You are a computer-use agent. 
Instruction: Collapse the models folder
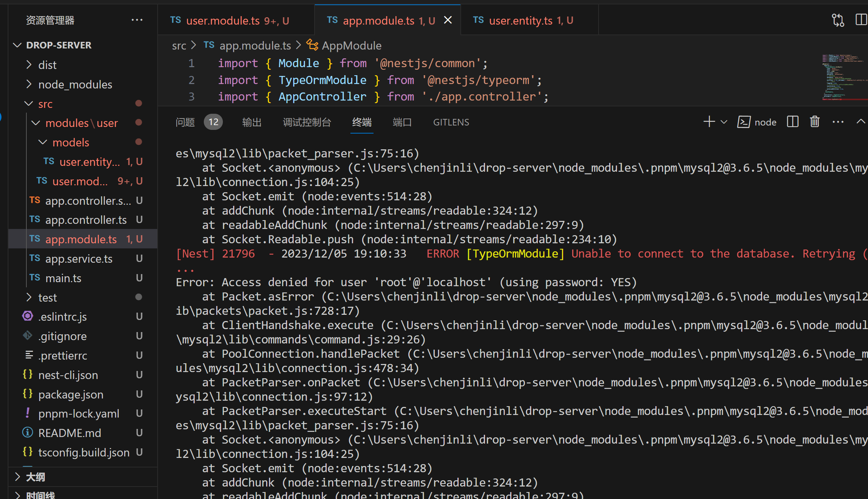pyautogui.click(x=83, y=142)
